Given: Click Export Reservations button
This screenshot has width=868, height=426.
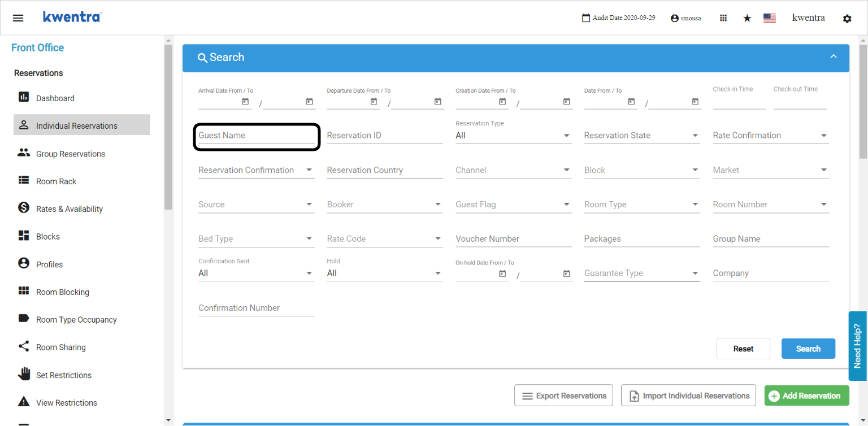Looking at the screenshot, I should click(x=564, y=395).
